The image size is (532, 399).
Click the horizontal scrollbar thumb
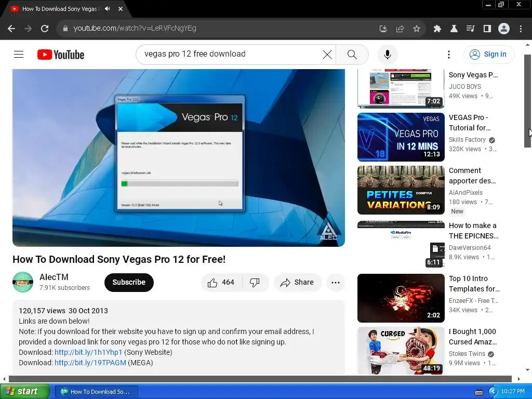coord(260,379)
